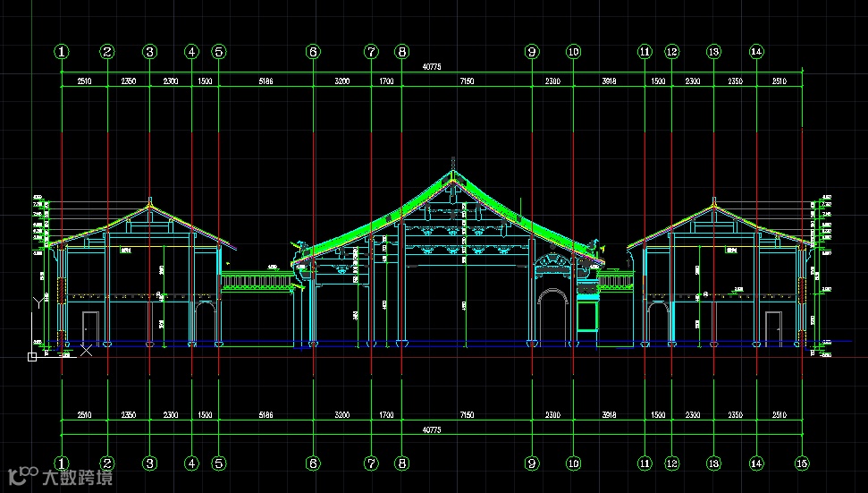Pick upper dimension 2300 between axes 9 and 10
Screen dimensions: 868x493
(552, 81)
